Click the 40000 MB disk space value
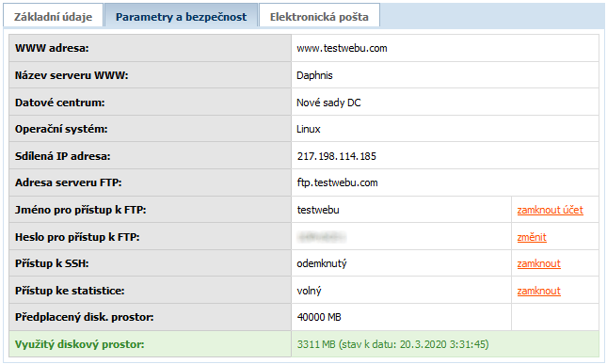 pos(319,317)
